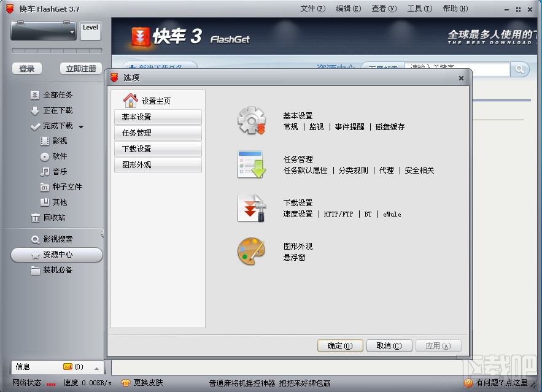Click the 立即注册 registration button
This screenshot has height=392, width=542.
pyautogui.click(x=80, y=69)
